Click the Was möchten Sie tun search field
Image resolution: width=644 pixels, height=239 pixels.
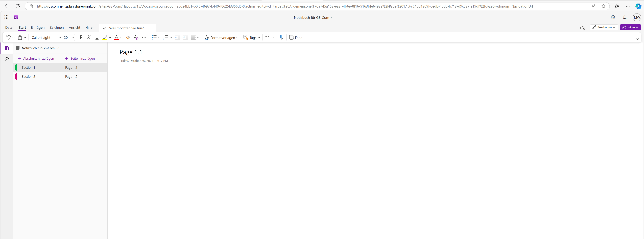pos(128,28)
